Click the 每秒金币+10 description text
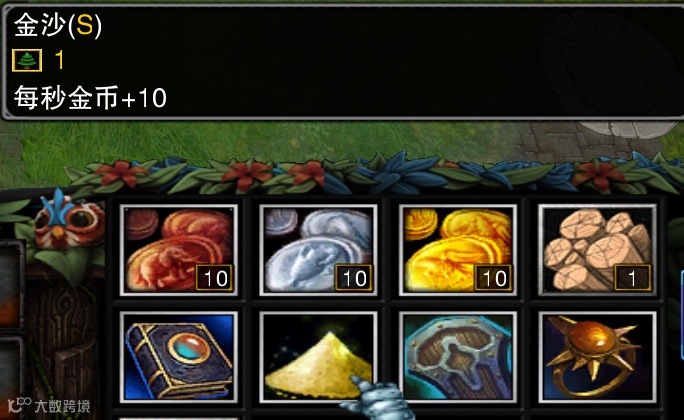The image size is (684, 420). [x=90, y=97]
